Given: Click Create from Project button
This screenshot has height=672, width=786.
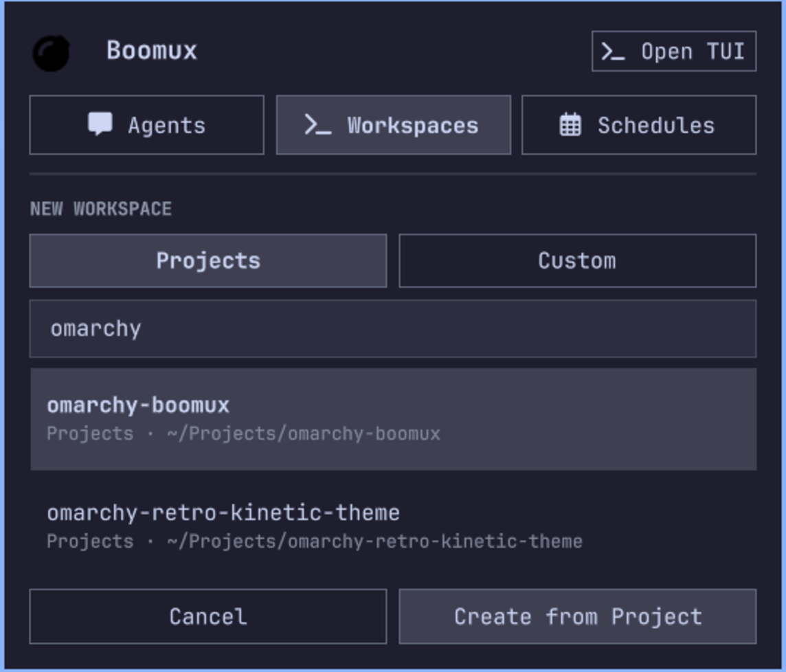Looking at the screenshot, I should [577, 616].
